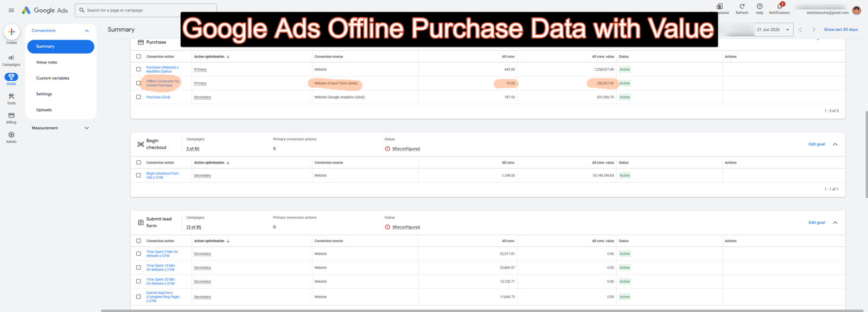The width and height of the screenshot is (868, 312).
Task: Go to next date range arrow
Action: [814, 30]
